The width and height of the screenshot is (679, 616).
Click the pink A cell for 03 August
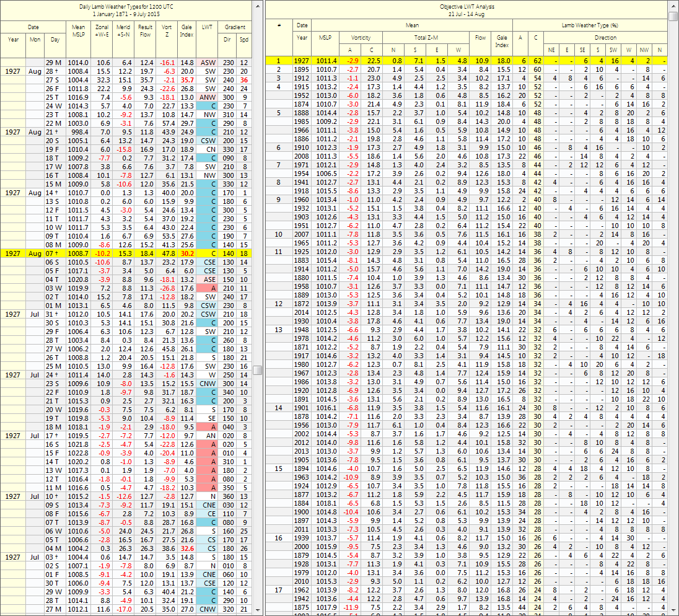[x=206, y=288]
